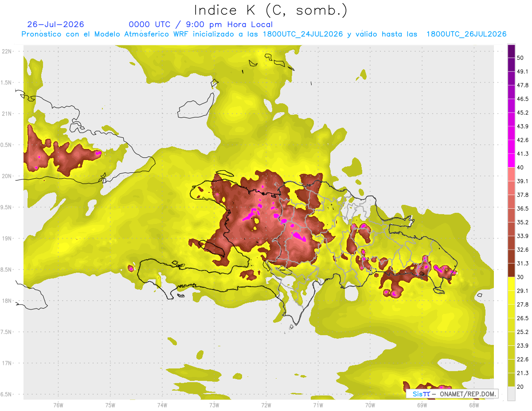Click the colorbar value "23.9"
This screenshot has width=532, height=411.
click(523, 346)
